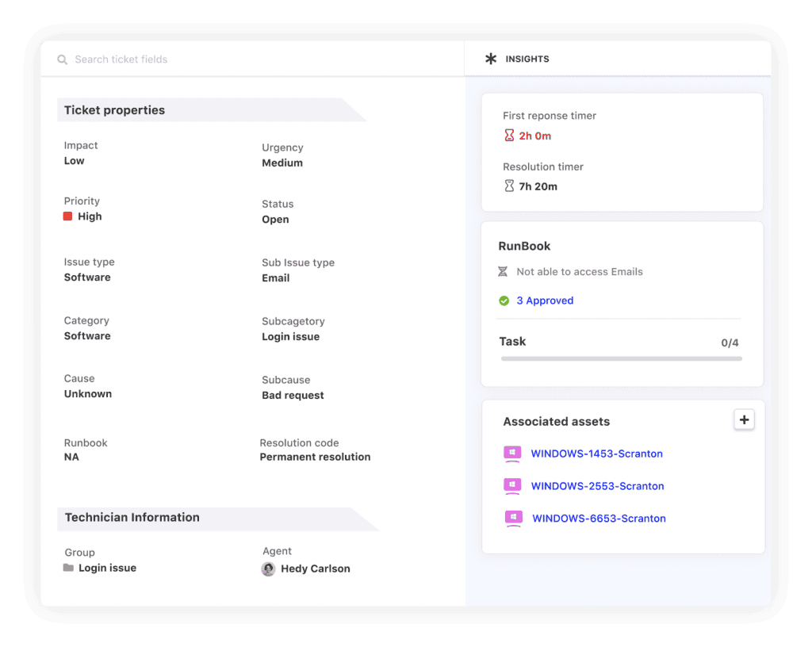Click the Insights asterisk icon
This screenshot has height=647, width=812.
coord(492,59)
